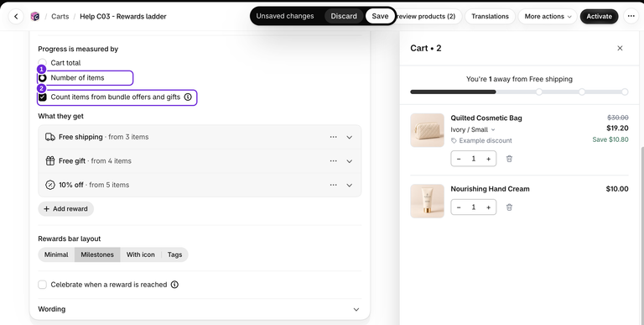Click the Free shipping truck icon
644x325 pixels.
(x=50, y=137)
